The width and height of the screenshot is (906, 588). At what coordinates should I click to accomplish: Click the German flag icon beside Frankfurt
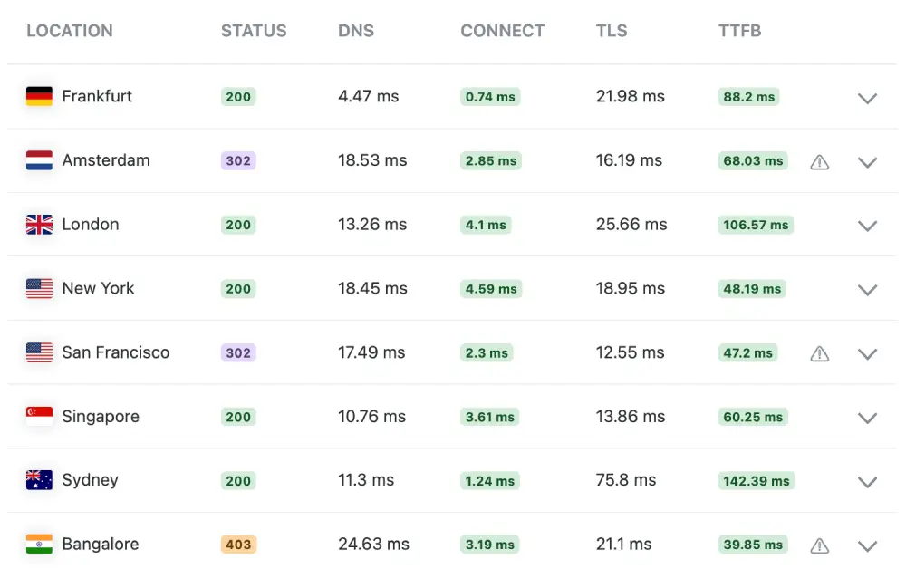tap(39, 96)
